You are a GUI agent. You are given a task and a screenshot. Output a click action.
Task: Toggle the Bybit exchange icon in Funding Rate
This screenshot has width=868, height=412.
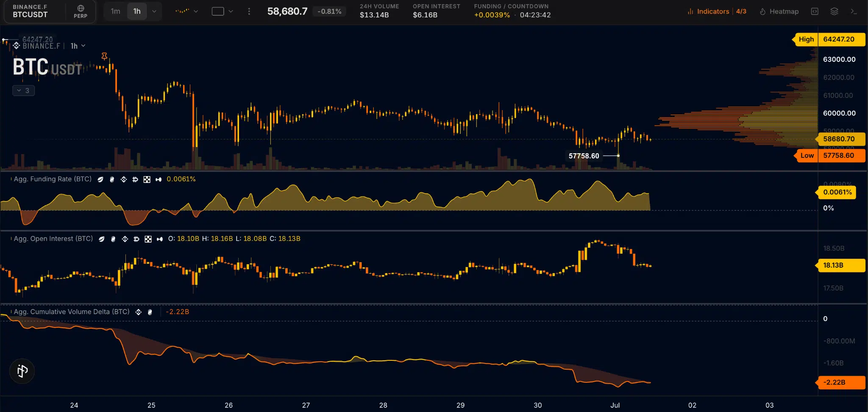pyautogui.click(x=135, y=180)
